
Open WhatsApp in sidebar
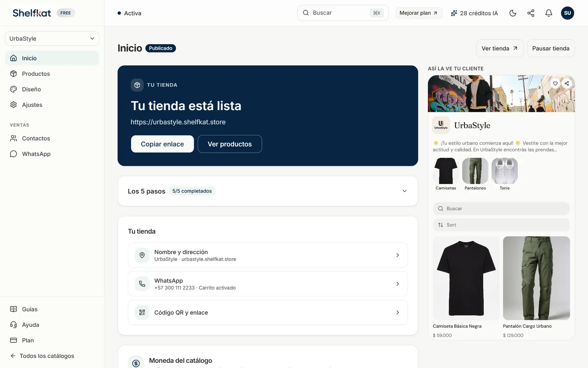(52, 154)
